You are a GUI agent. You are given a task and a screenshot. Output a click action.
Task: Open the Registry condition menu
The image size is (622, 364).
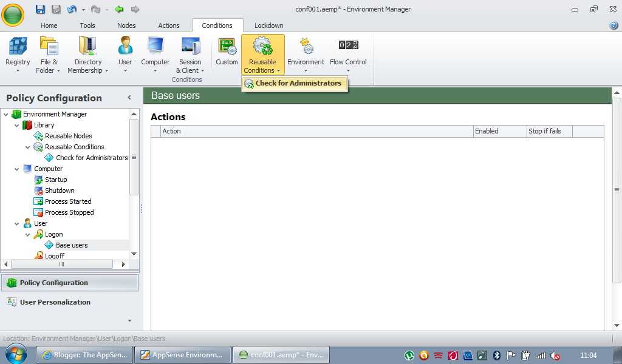pyautogui.click(x=18, y=55)
